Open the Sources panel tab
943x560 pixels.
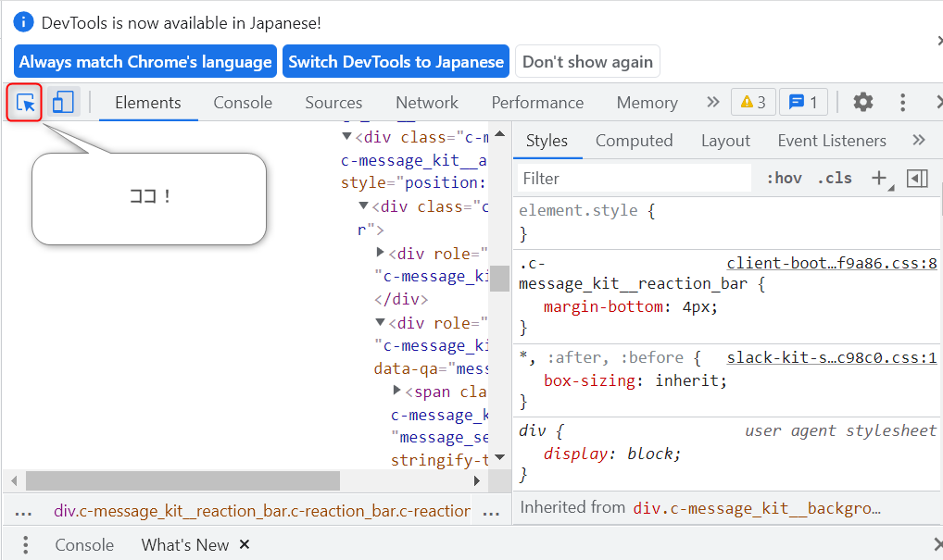pos(333,103)
